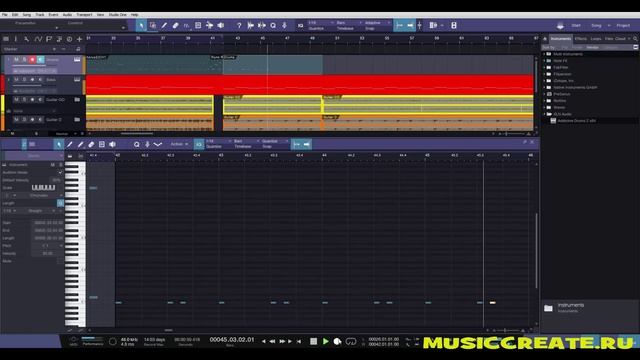The width and height of the screenshot is (640, 360).
Task: Click the Play button in the transport
Action: point(325,341)
